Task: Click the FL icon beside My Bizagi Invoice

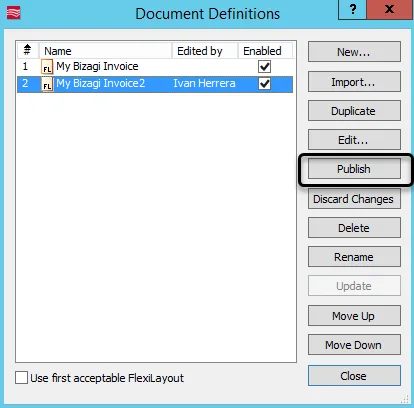Action: point(47,66)
